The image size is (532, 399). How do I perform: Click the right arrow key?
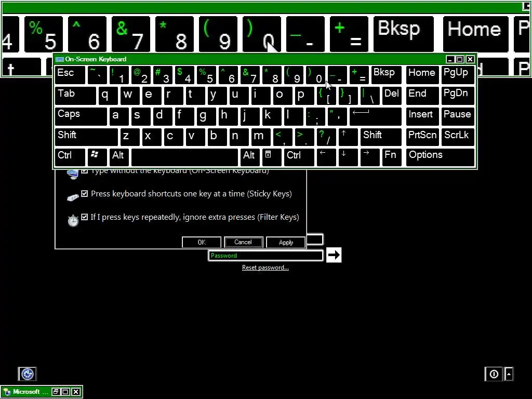click(x=370, y=157)
